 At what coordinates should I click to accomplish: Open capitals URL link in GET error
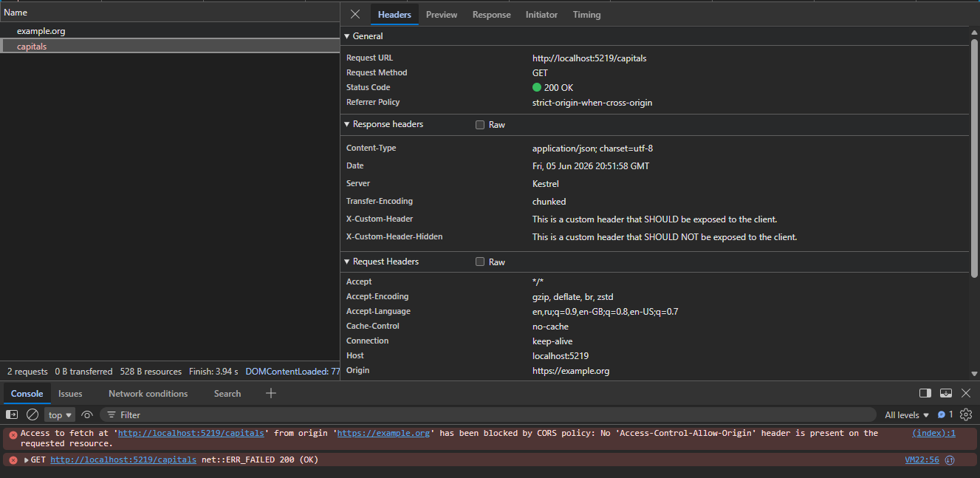pyautogui.click(x=123, y=460)
